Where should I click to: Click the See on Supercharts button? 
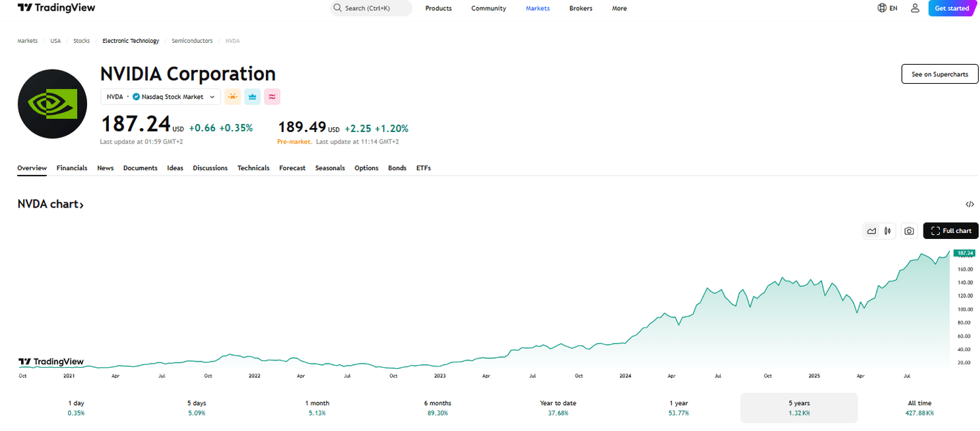coord(939,74)
